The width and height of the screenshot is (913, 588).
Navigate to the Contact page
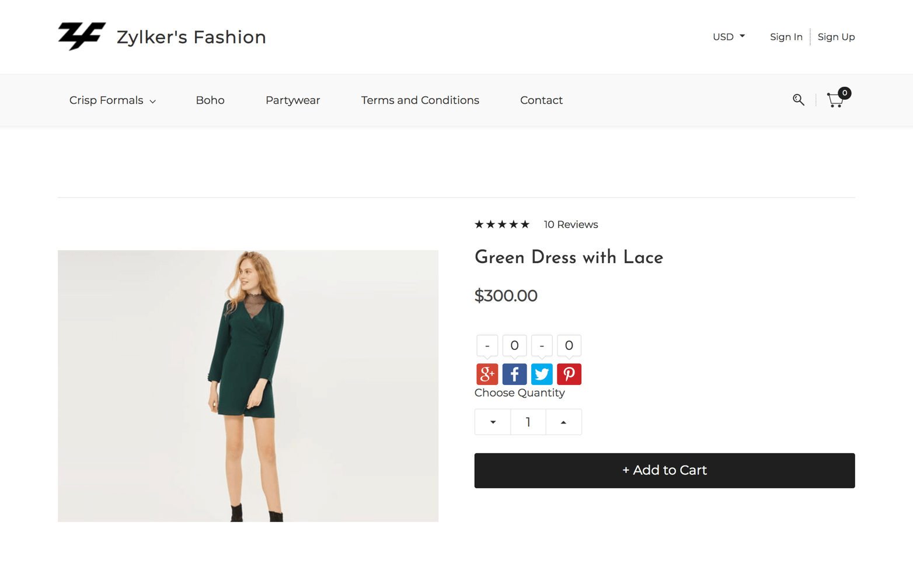click(x=541, y=100)
